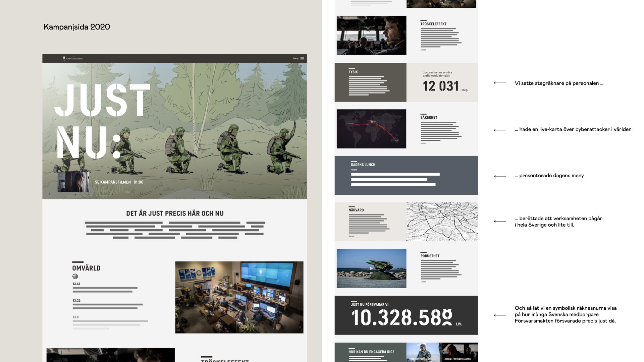Open the cyberattack world map image
The width and height of the screenshot is (644, 362).
tap(371, 129)
